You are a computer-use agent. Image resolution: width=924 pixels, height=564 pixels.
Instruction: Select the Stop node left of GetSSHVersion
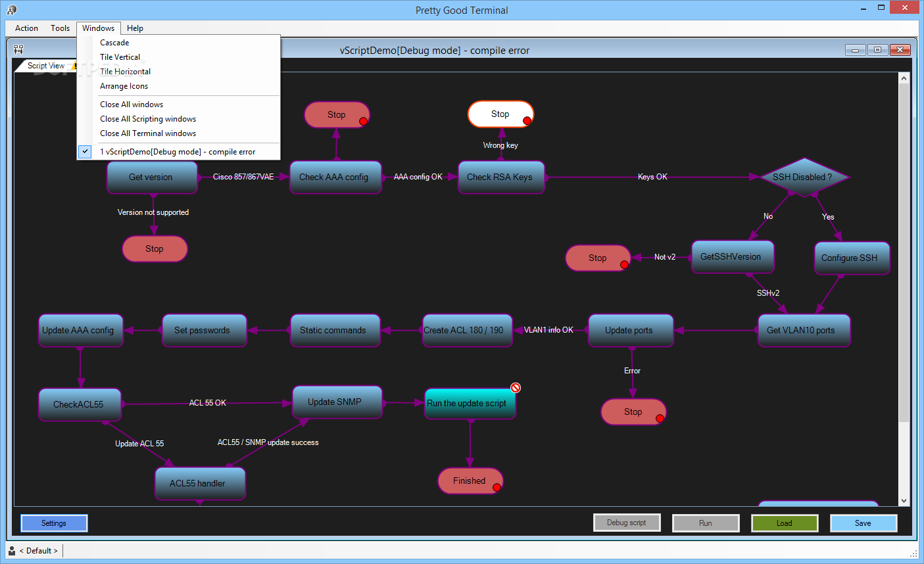[598, 258]
